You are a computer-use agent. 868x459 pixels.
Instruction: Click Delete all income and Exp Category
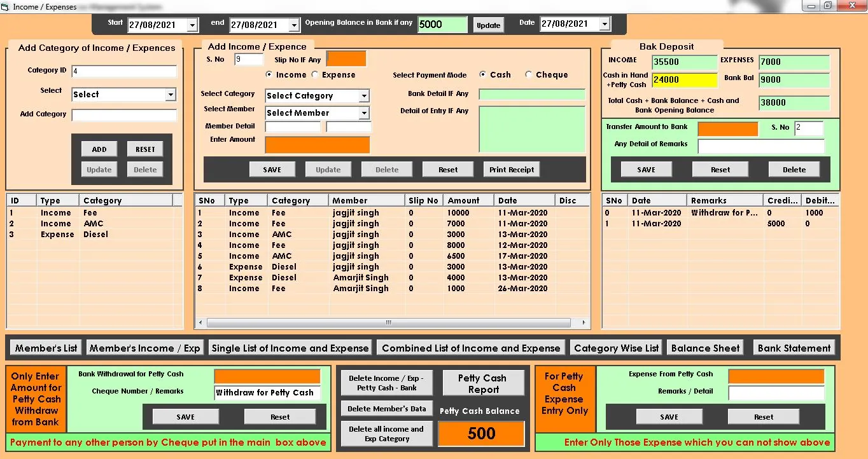click(x=386, y=434)
